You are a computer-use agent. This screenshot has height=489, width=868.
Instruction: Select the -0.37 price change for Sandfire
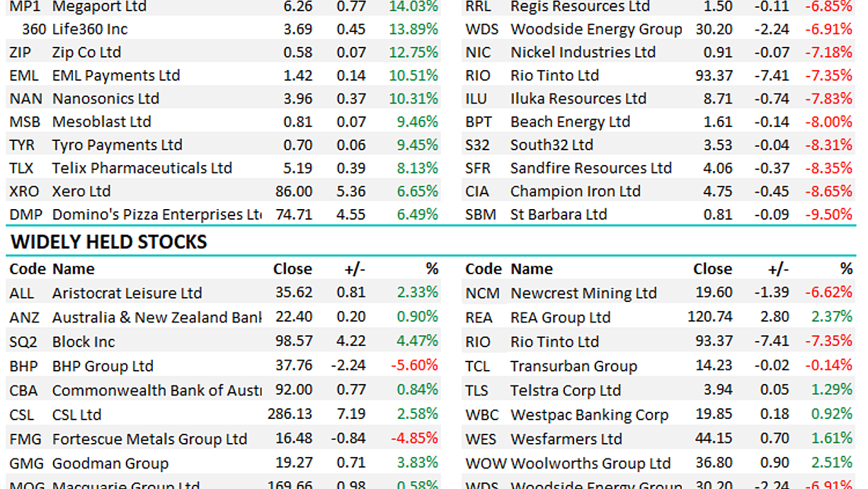coord(771,168)
